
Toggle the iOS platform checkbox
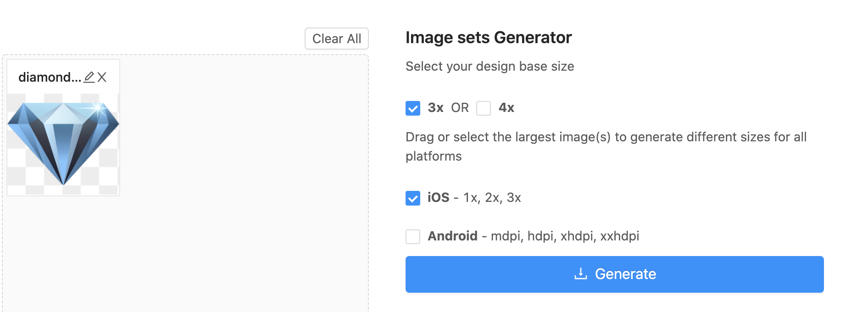[413, 198]
